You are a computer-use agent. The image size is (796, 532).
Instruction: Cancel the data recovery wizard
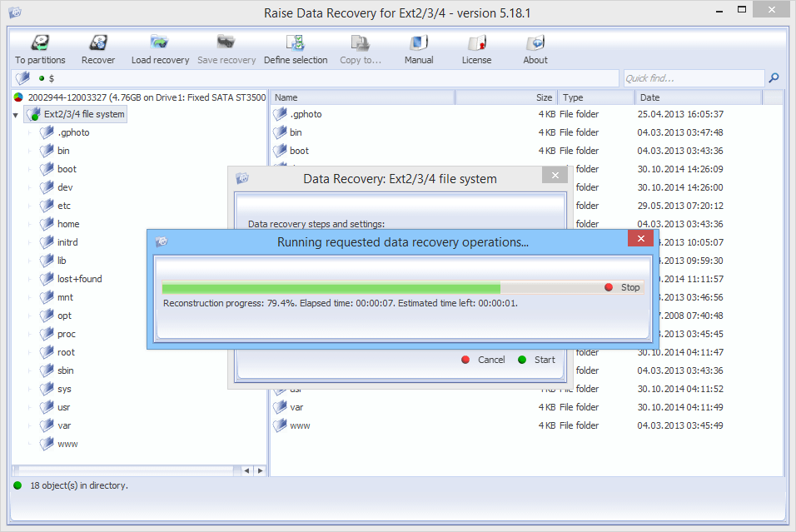pos(485,360)
